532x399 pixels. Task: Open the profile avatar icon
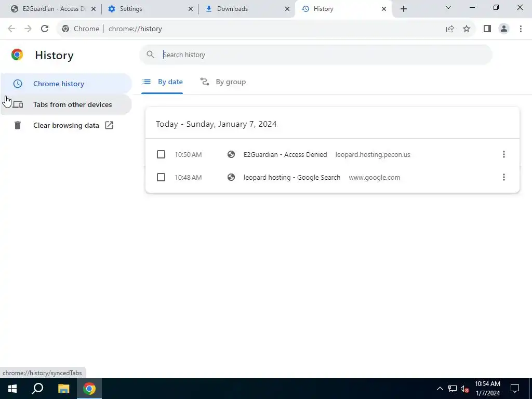point(504,29)
